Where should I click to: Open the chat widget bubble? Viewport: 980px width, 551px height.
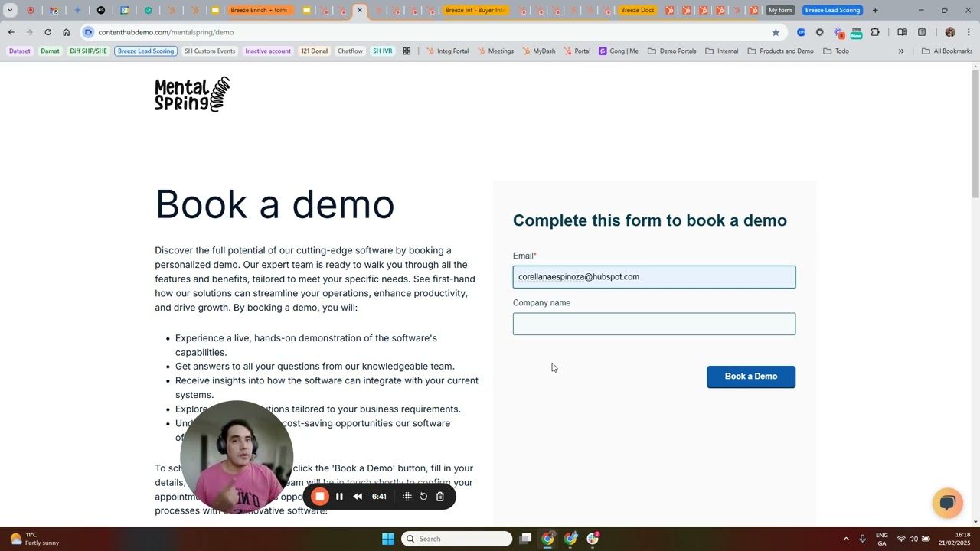947,503
